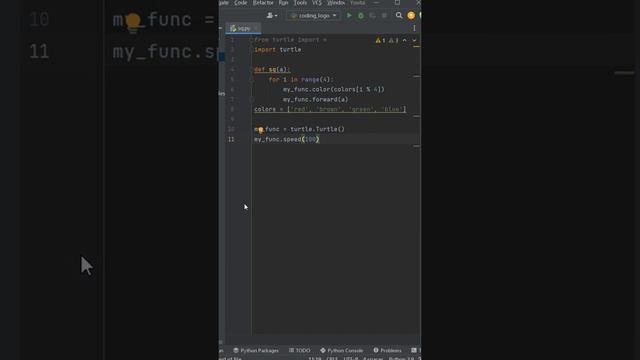Click the line separator in status bar
The width and height of the screenshot is (640, 360).
point(332,358)
